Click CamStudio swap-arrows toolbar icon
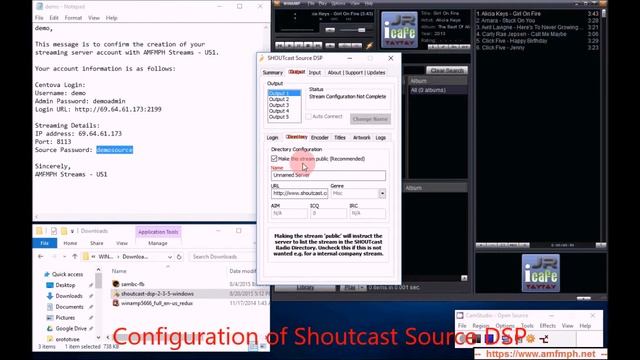640x360 pixels. [x=544, y=339]
